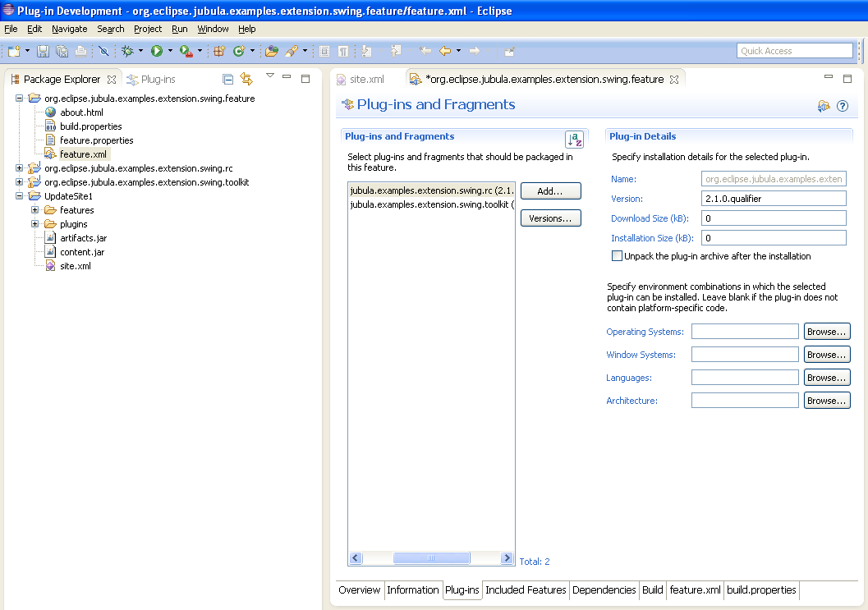
Task: Click the plug-in list horizontal scrollbar thumb
Action: tap(431, 558)
